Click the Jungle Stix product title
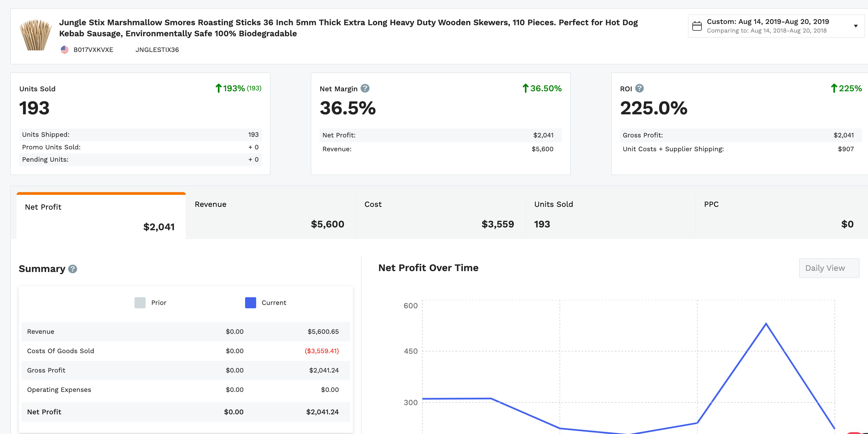This screenshot has height=434, width=868. tap(348, 28)
